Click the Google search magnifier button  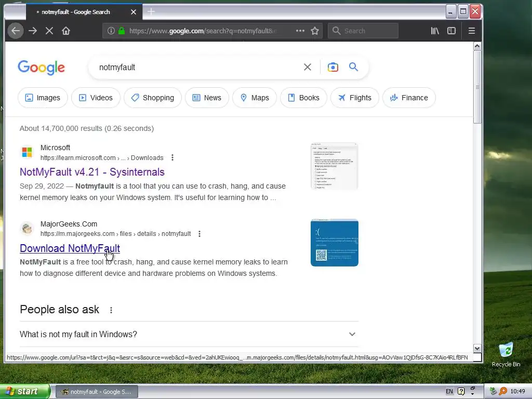(x=353, y=67)
